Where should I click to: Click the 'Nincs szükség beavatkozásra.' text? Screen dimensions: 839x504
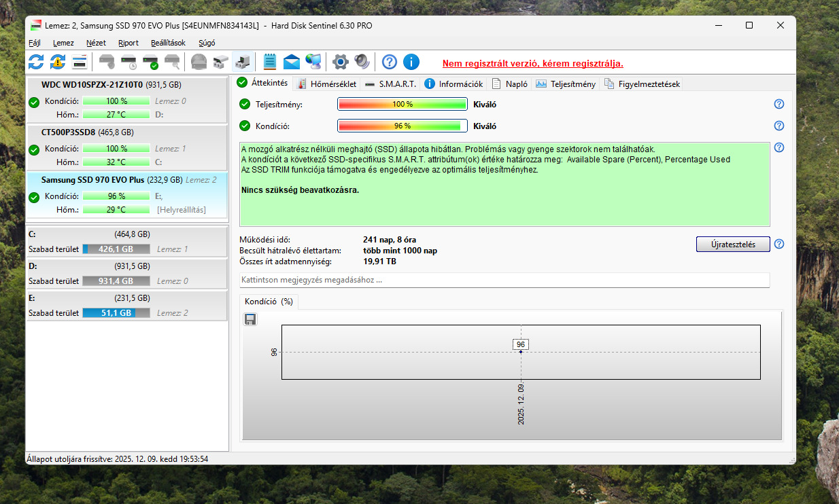coord(300,190)
